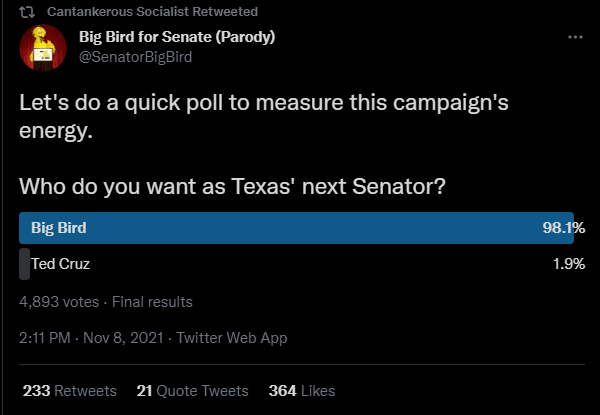600x415 pixels.
Task: Open the Nov 8, 2021 date link
Action: pyautogui.click(x=123, y=338)
